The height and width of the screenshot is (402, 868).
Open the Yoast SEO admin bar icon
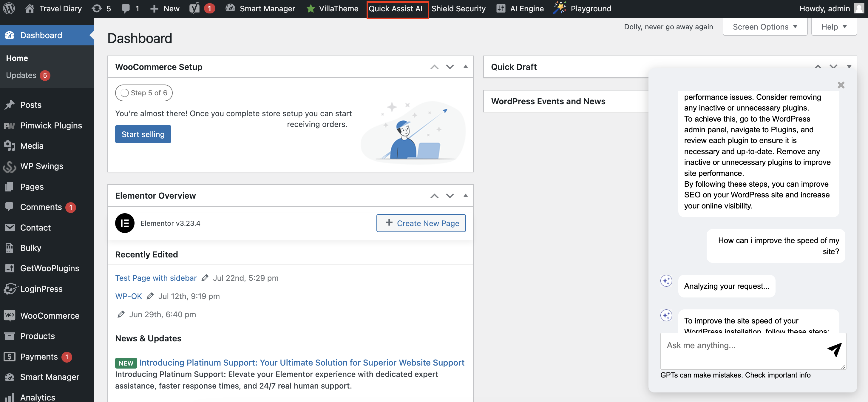(x=194, y=8)
